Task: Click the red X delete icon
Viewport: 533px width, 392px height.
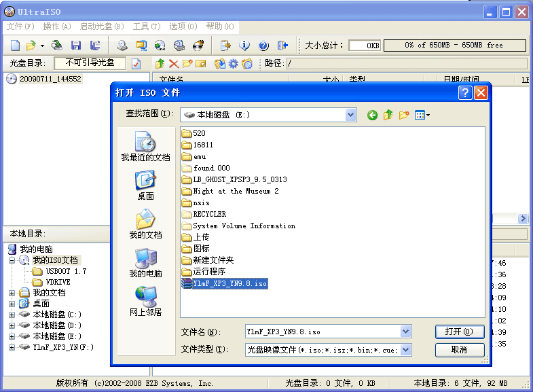Action: [x=174, y=64]
